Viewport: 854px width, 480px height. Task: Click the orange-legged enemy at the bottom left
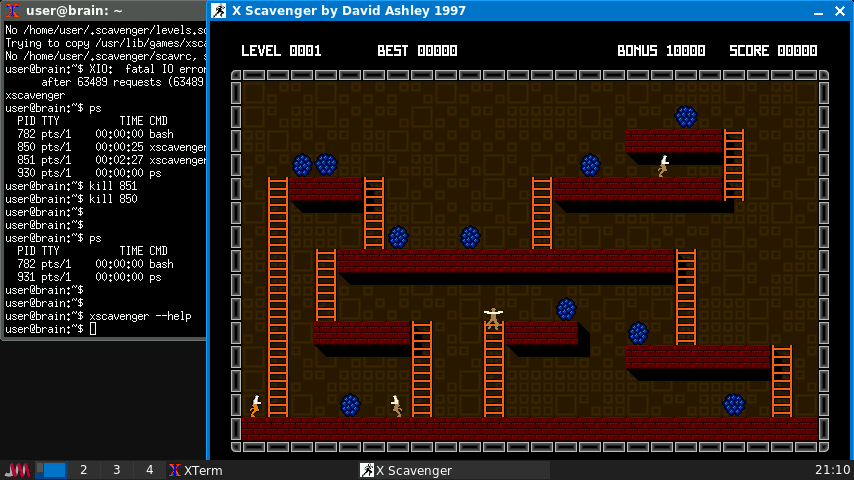256,405
